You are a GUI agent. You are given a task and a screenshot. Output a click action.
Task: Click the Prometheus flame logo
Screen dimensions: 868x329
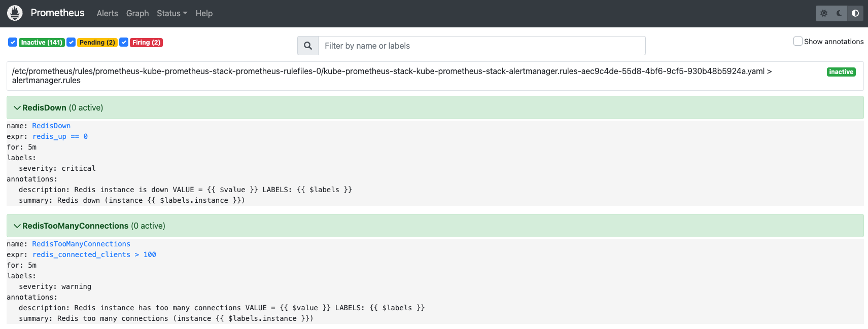tap(15, 13)
